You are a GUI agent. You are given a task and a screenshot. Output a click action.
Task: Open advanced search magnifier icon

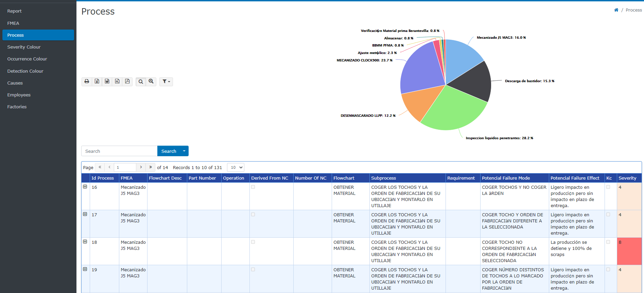pos(151,81)
